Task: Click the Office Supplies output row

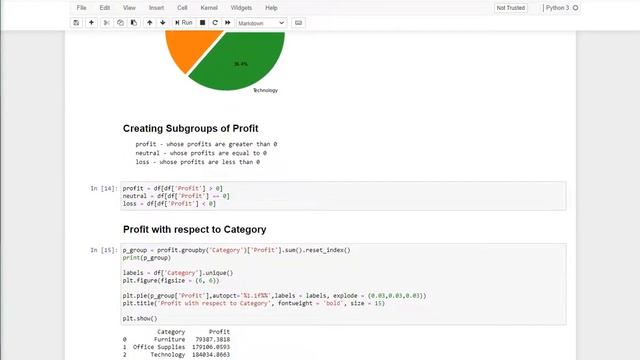Action: pos(176,347)
